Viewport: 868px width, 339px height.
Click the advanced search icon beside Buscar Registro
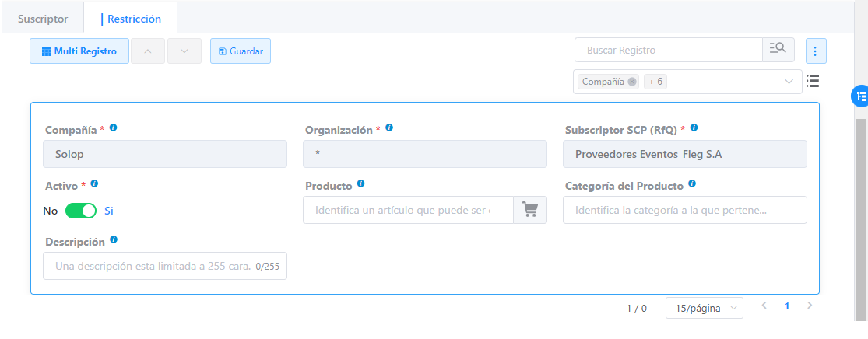tap(778, 50)
